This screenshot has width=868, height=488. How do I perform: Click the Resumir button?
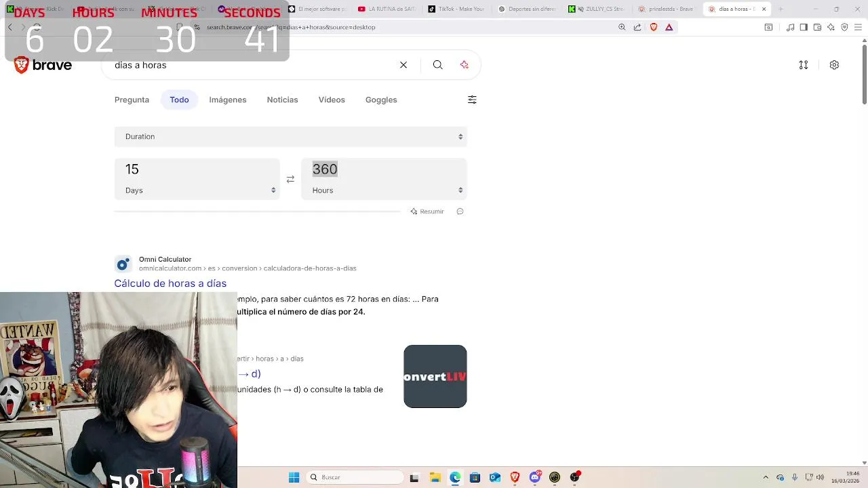pyautogui.click(x=427, y=211)
